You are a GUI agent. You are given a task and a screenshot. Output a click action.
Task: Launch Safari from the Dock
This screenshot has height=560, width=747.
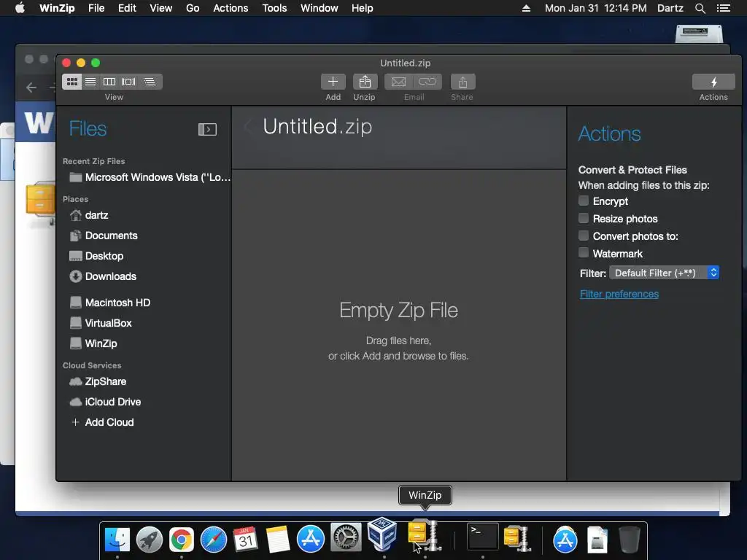[214, 540]
